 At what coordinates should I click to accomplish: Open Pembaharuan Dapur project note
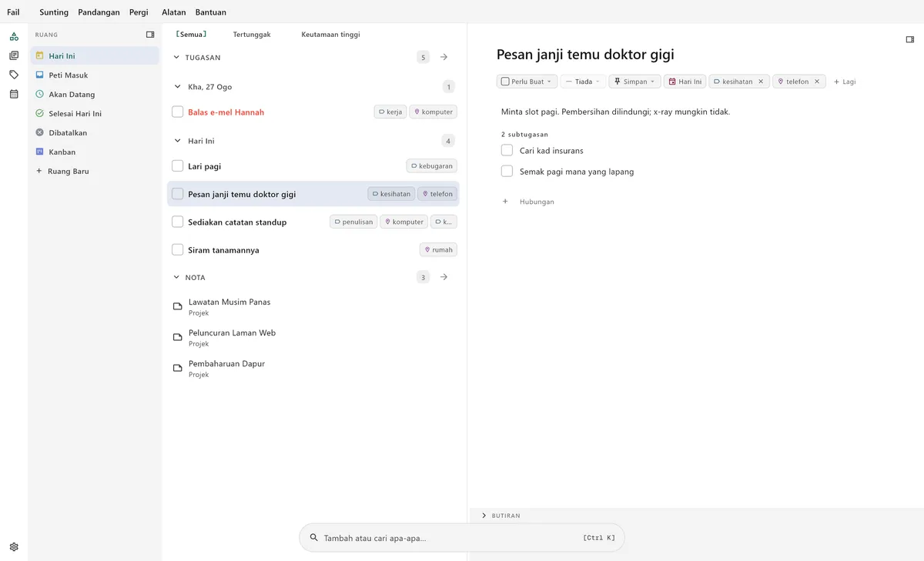(313, 369)
